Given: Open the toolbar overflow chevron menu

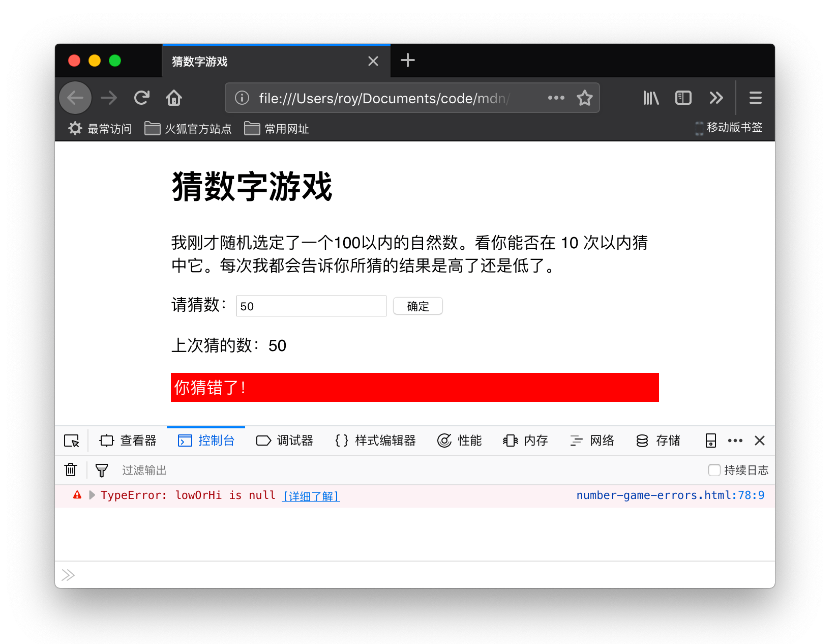Looking at the screenshot, I should pos(716,98).
